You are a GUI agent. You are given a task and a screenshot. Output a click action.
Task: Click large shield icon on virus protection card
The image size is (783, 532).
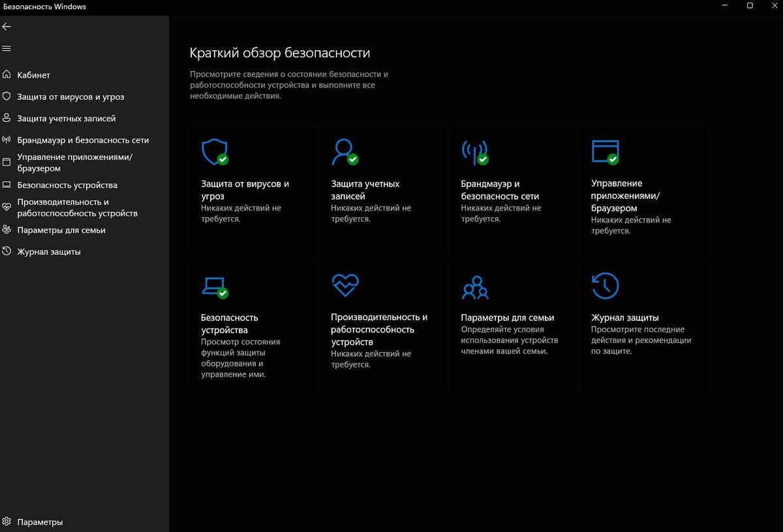coord(215,151)
